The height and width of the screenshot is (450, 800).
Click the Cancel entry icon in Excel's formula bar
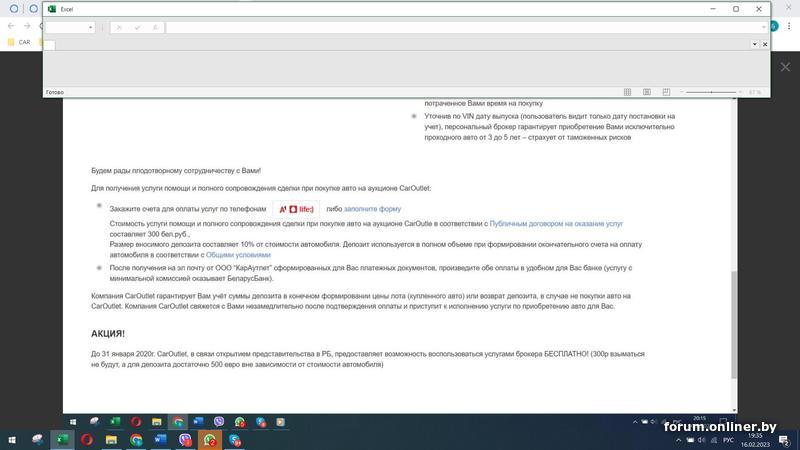point(119,28)
